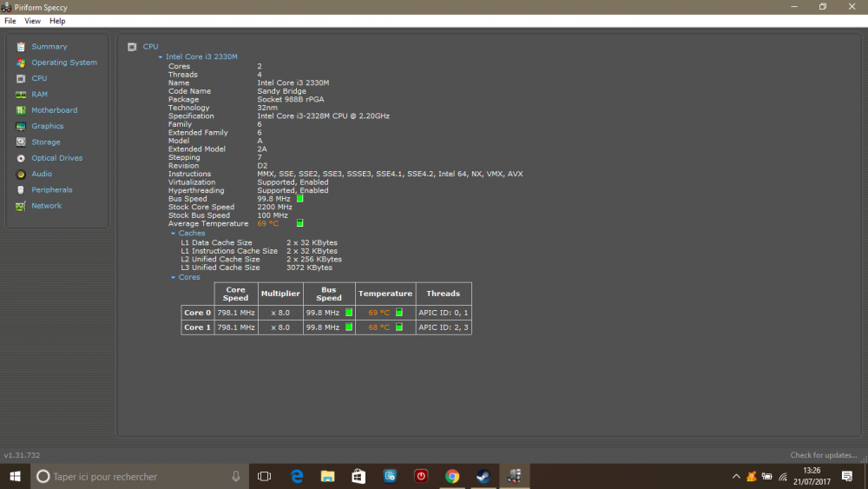This screenshot has width=868, height=489.
Task: Open the Peripherals section
Action: point(51,190)
